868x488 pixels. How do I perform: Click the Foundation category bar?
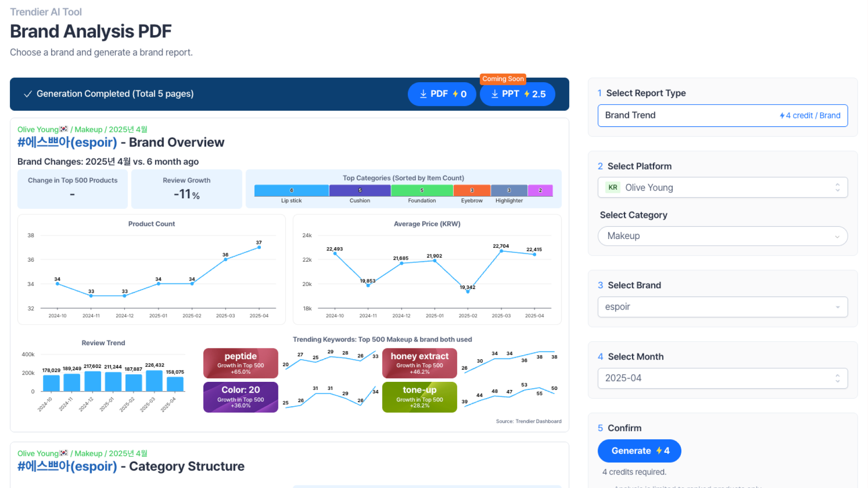422,191
